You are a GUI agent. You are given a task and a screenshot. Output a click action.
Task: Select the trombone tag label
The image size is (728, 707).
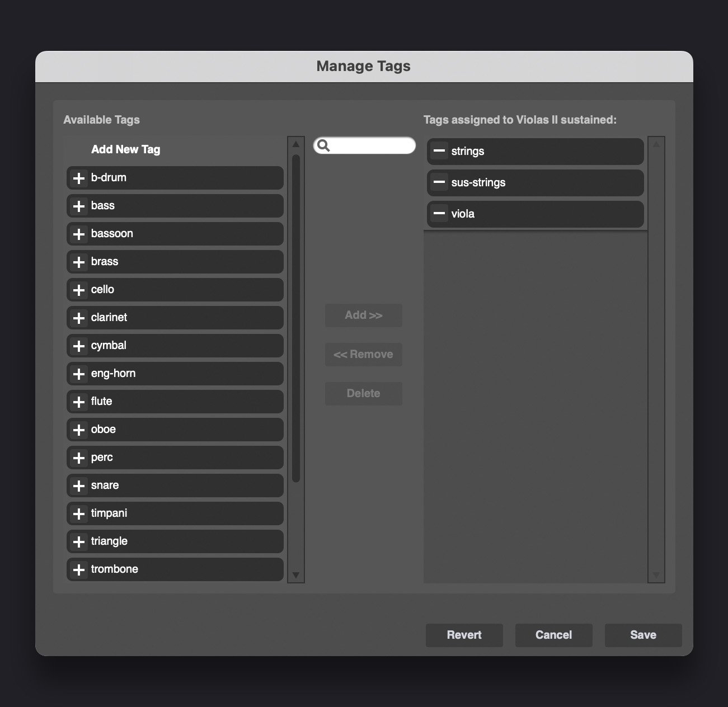(115, 569)
